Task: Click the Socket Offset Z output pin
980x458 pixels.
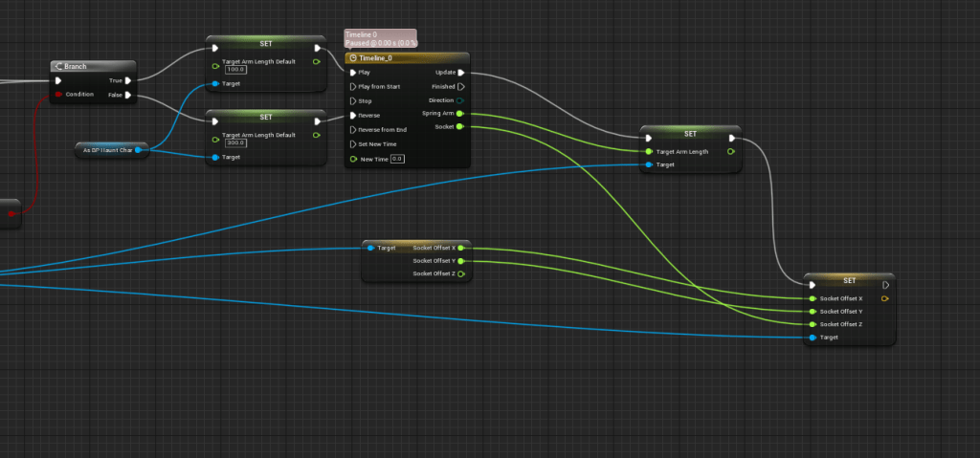Action: click(460, 273)
